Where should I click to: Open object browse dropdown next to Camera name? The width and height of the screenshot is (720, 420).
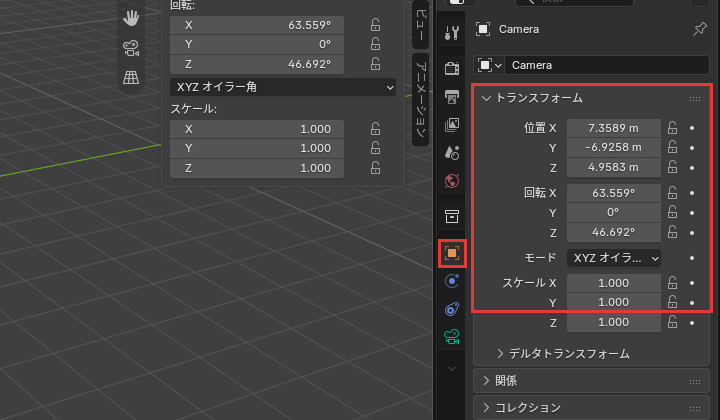pos(489,65)
